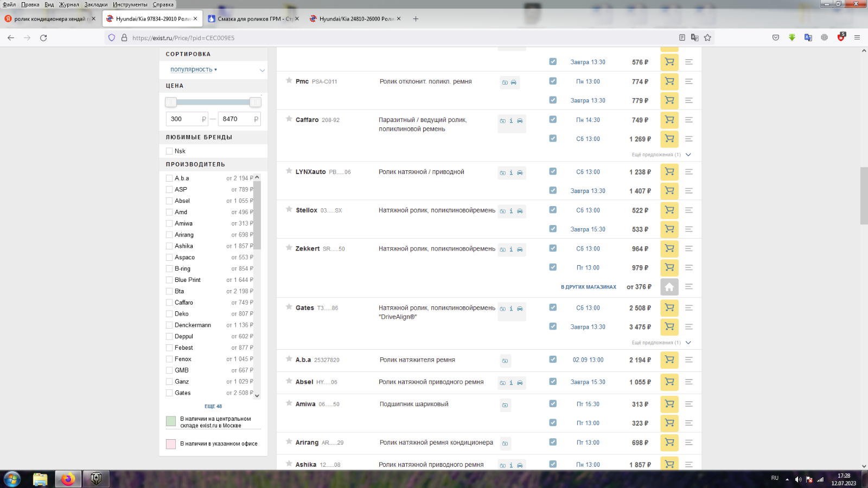
Task: Mark Caffaro brand as favorite star
Action: tap(289, 119)
